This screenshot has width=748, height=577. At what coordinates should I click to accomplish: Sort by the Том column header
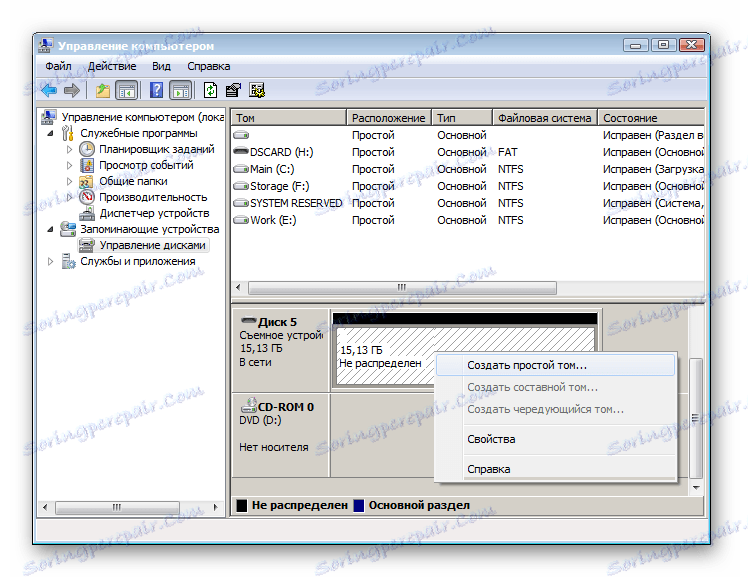(x=289, y=118)
